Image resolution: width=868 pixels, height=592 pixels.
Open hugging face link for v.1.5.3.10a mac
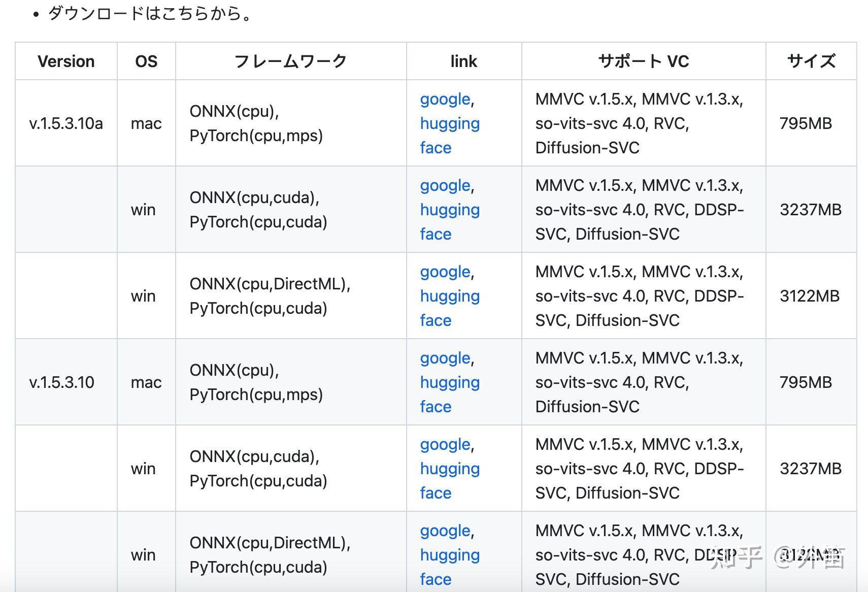(450, 136)
